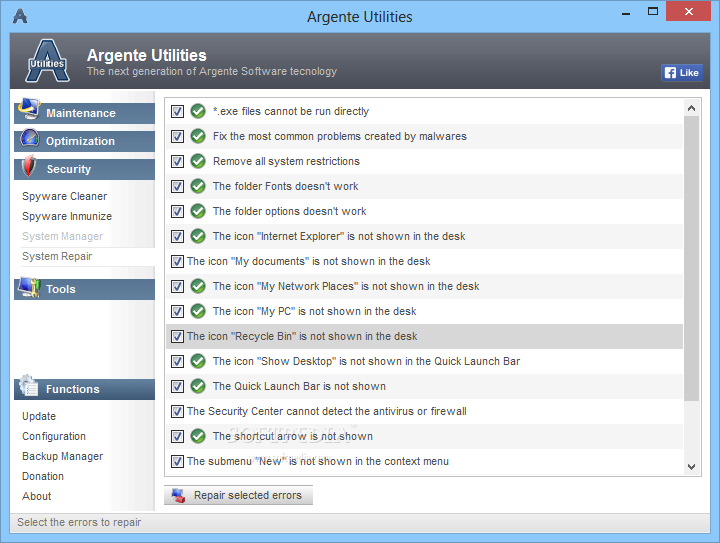Open the About entry

coord(37,496)
